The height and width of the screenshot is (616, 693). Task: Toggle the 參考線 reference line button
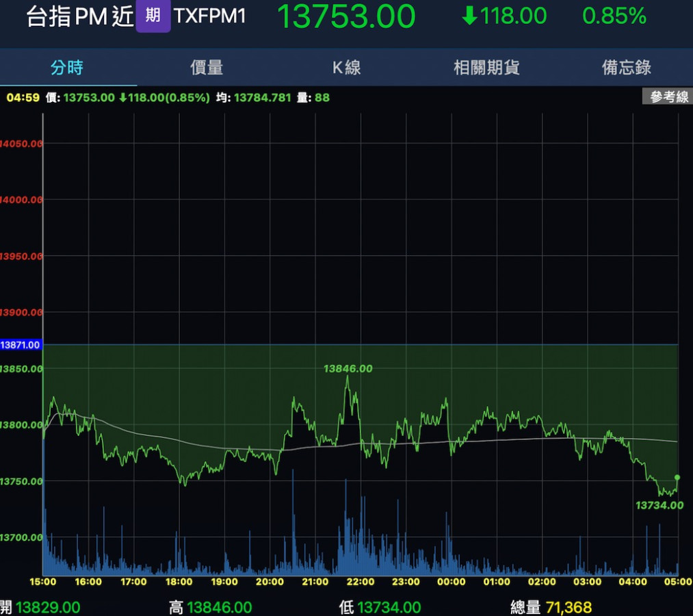point(668,97)
